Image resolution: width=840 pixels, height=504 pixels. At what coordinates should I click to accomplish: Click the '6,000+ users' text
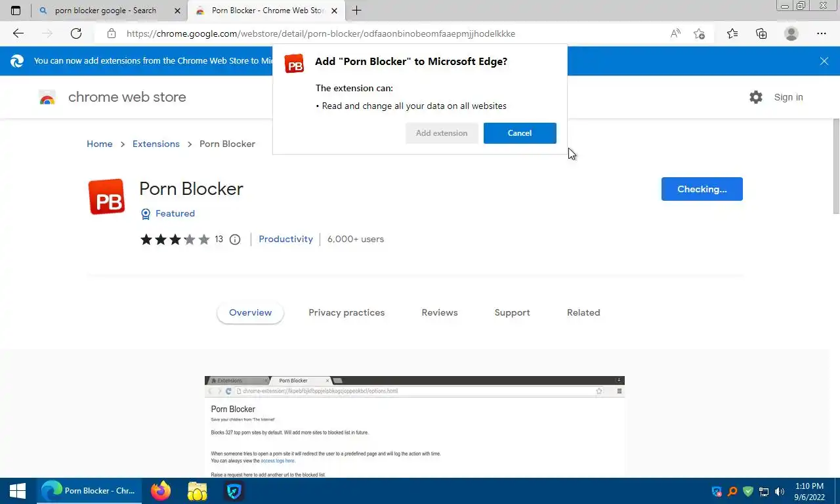click(x=356, y=239)
